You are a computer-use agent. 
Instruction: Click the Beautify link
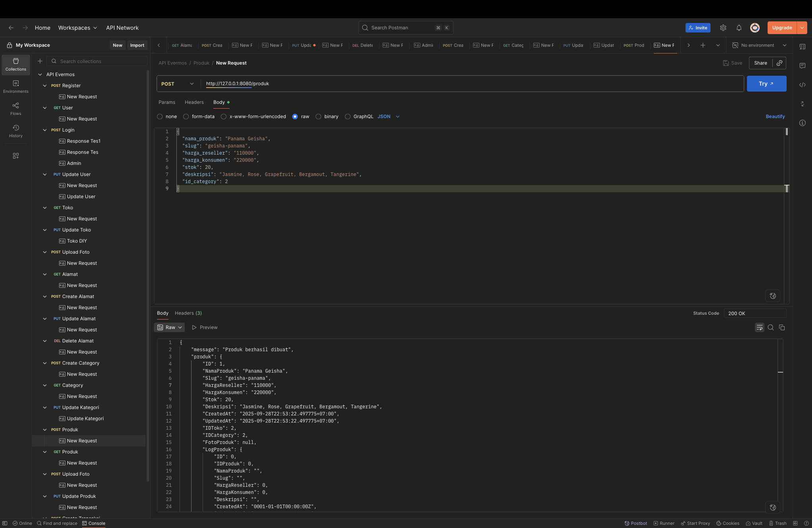[x=775, y=117]
